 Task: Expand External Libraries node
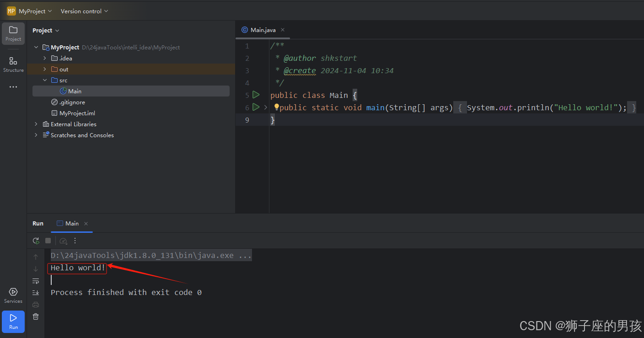pos(36,124)
